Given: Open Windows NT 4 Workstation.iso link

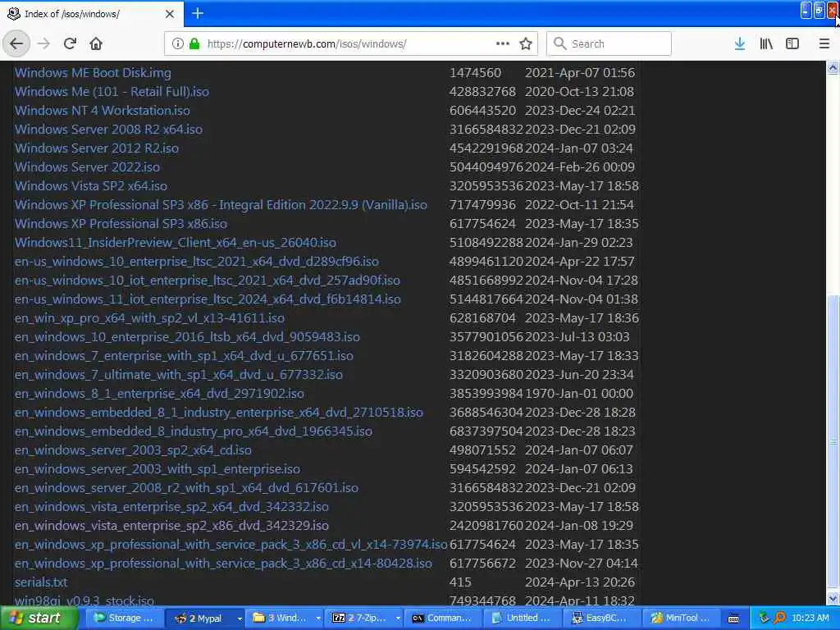Looking at the screenshot, I should (x=102, y=111).
